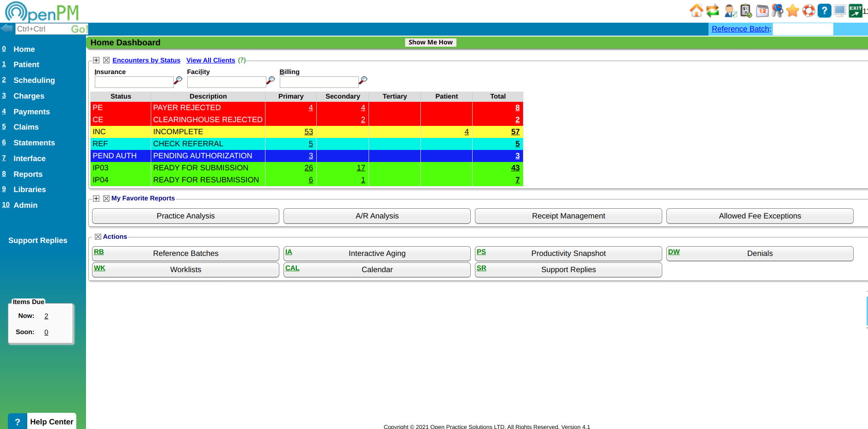Open the Statements menu
Image resolution: width=868 pixels, height=429 pixels.
click(34, 143)
